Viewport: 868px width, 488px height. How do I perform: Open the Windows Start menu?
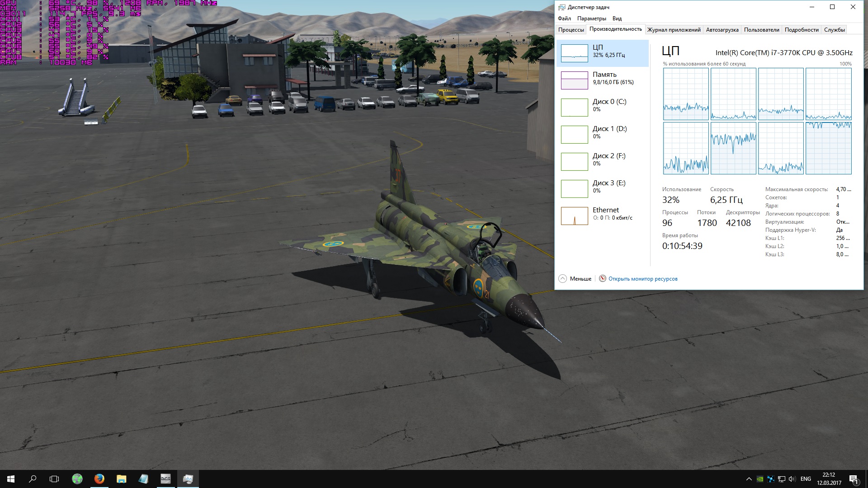[x=11, y=479]
